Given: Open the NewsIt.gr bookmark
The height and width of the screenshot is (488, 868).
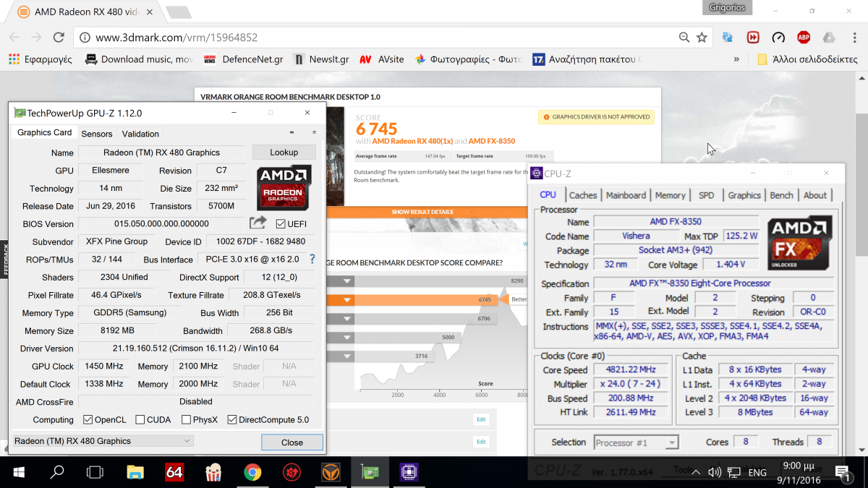Looking at the screenshot, I should click(x=322, y=59).
